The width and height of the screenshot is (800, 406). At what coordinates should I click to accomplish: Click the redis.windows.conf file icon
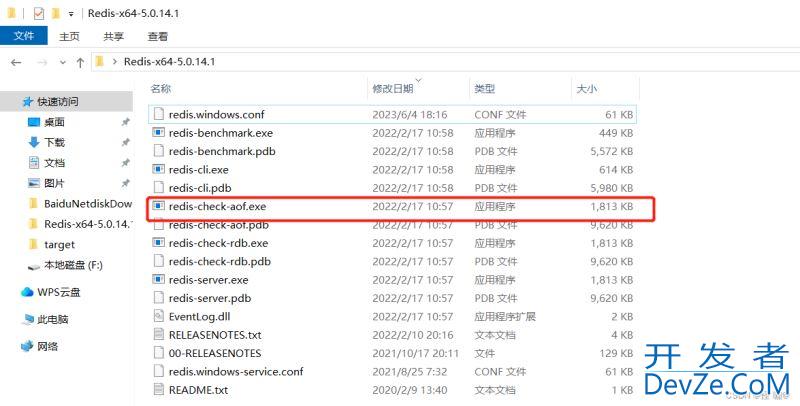point(159,114)
